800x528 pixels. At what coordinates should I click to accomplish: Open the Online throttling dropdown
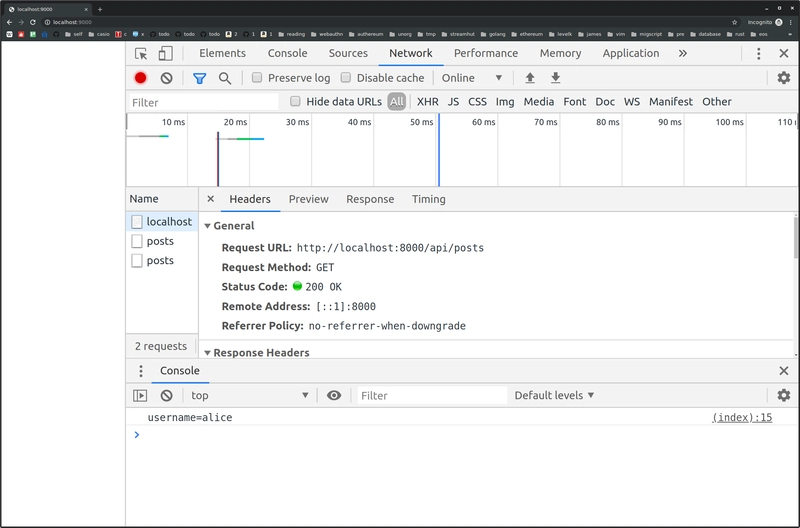(472, 78)
